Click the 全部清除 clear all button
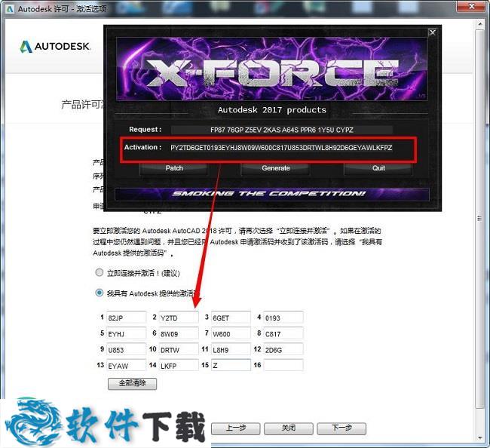 (132, 384)
